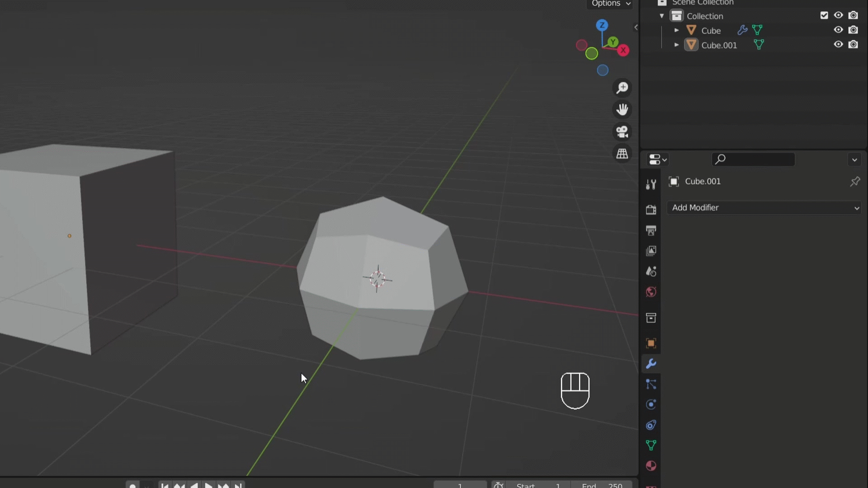Select Cube.001 in the outliner
Screen dimensions: 868x488
click(x=719, y=45)
